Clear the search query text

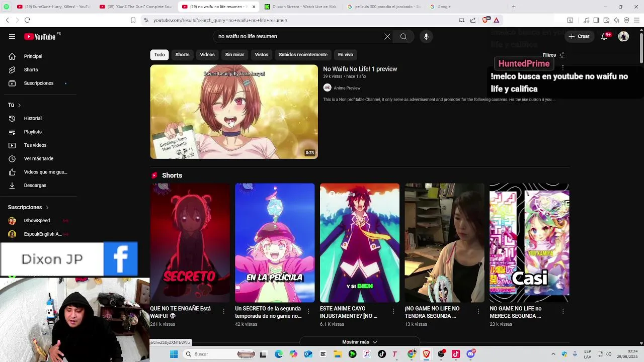pyautogui.click(x=387, y=36)
